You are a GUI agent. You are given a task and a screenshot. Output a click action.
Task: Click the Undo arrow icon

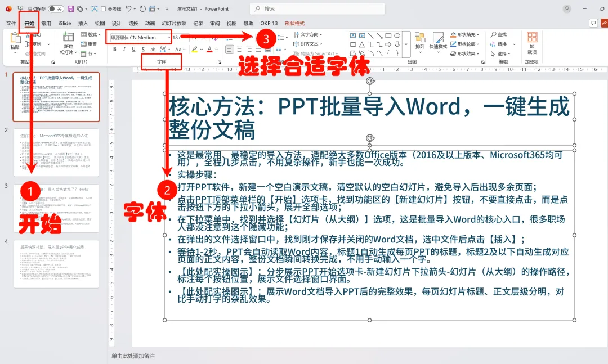point(129,8)
